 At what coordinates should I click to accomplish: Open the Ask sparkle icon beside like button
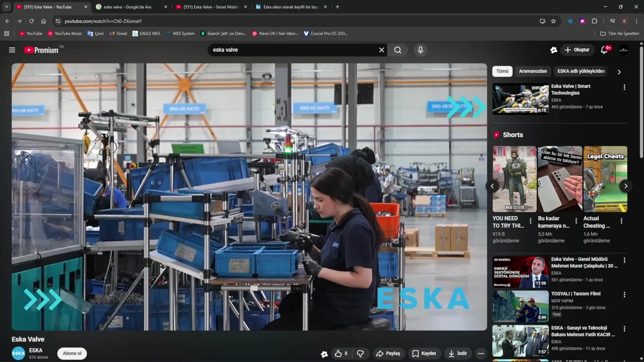324,353
